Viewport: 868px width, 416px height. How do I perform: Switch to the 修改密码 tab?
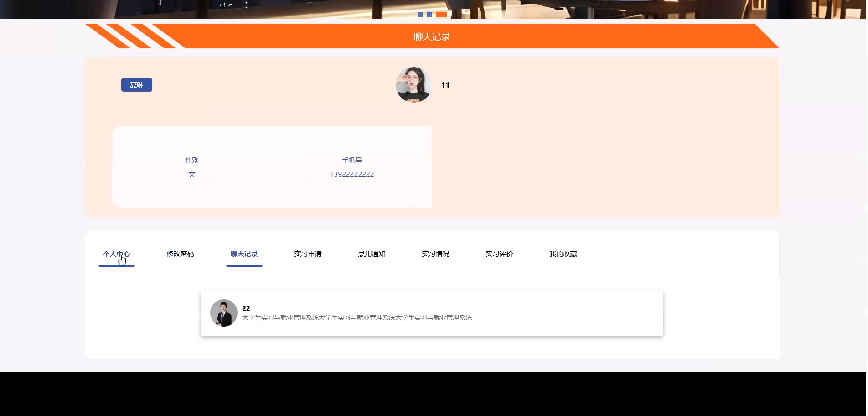click(181, 254)
